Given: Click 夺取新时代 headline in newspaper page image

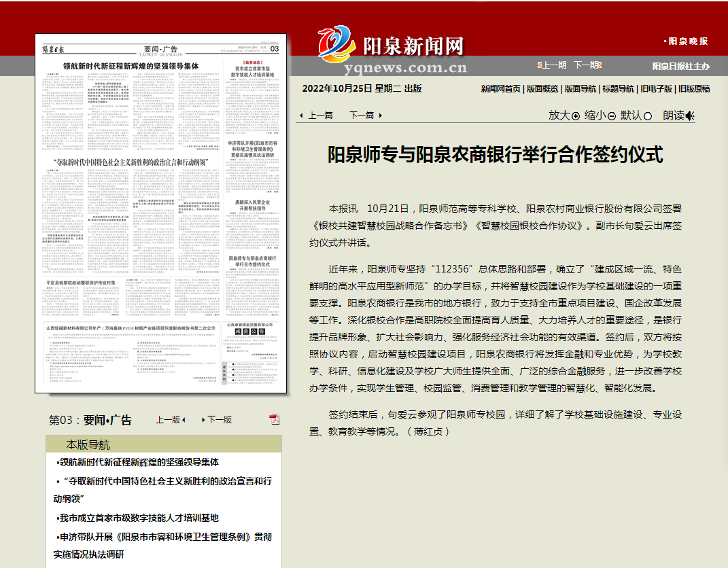Looking at the screenshot, I should coord(131,162).
